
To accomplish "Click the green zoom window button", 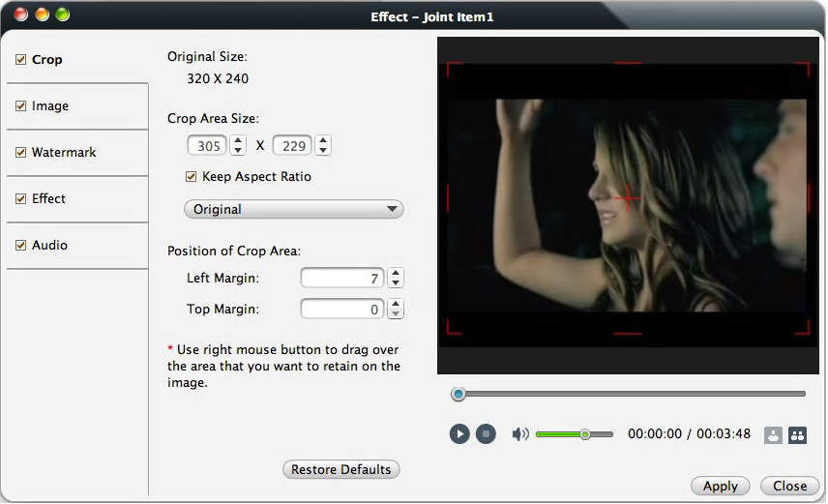I will point(62,15).
